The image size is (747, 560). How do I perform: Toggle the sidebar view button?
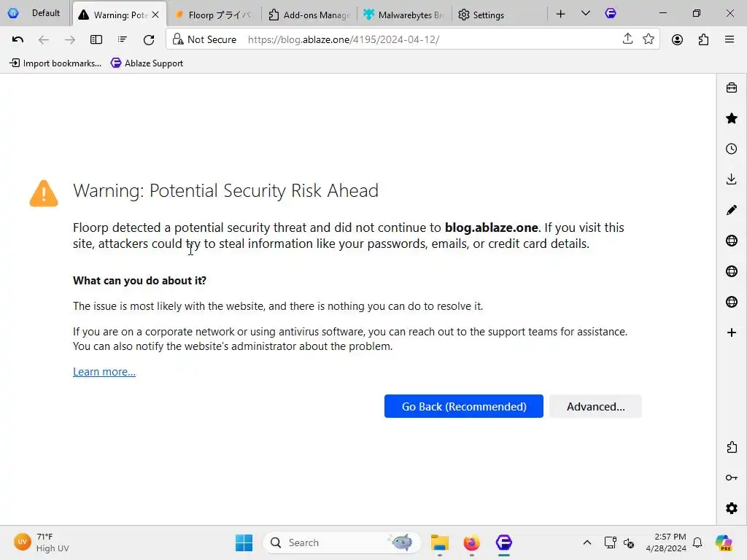pyautogui.click(x=96, y=39)
